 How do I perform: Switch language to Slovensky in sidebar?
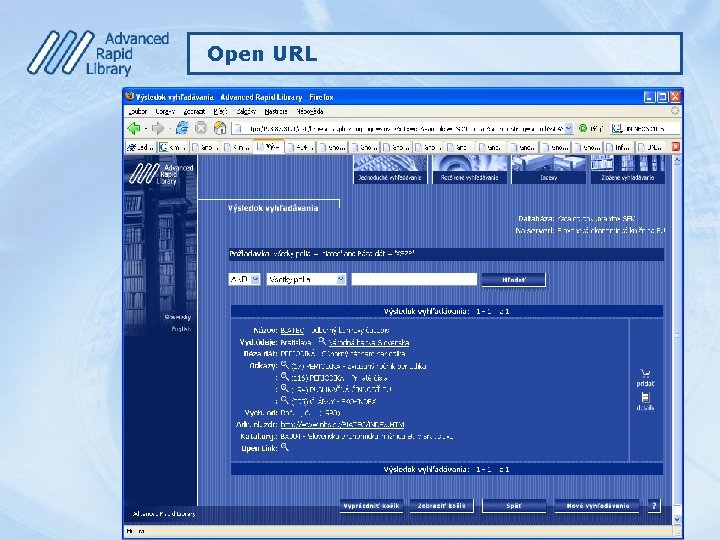tap(177, 317)
